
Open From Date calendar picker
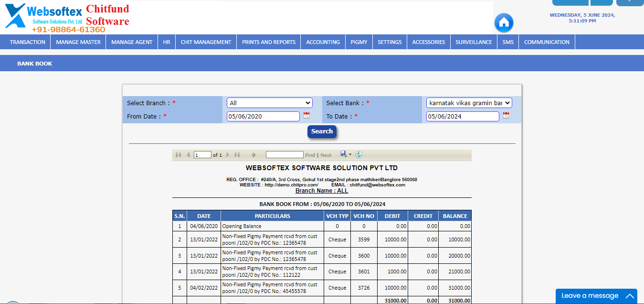click(306, 115)
